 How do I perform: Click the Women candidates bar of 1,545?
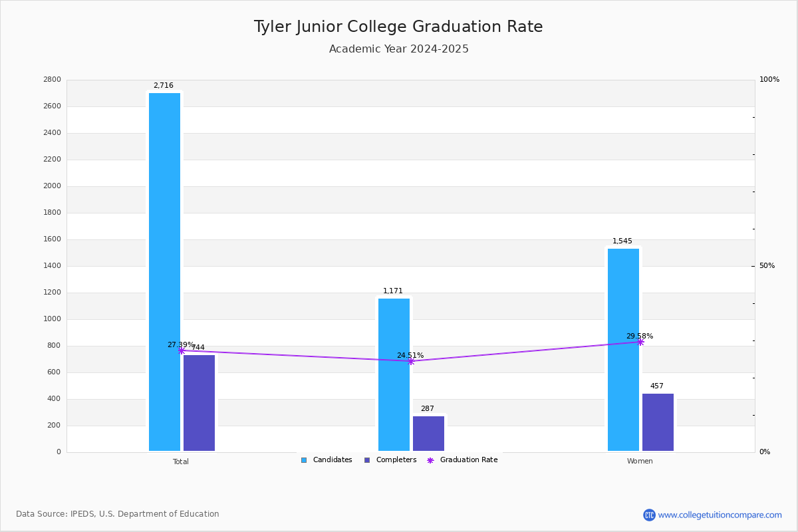[624, 350]
